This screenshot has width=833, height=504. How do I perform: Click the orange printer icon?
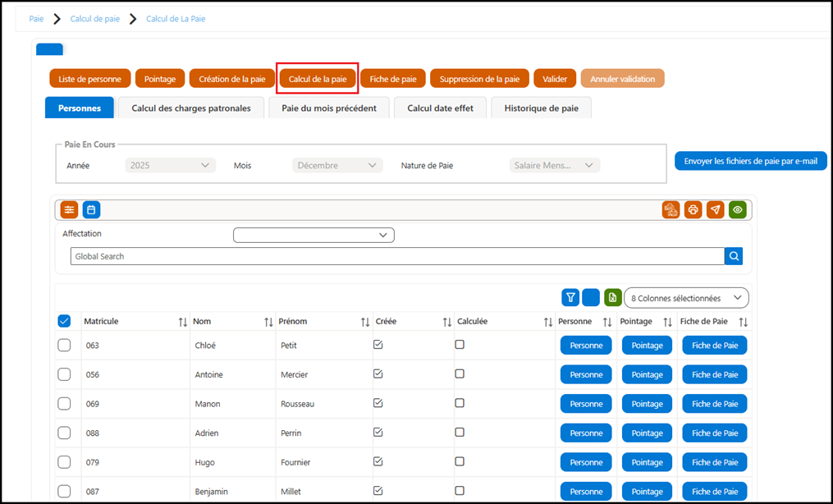pyautogui.click(x=693, y=210)
